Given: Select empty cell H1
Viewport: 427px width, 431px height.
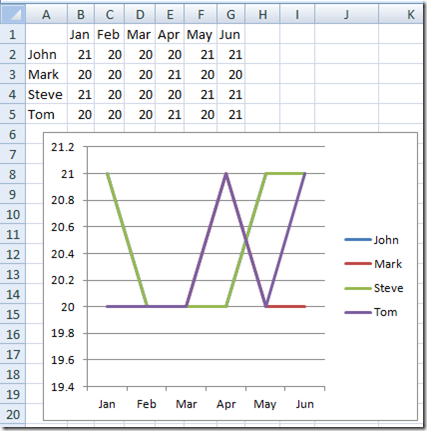Looking at the screenshot, I should [x=262, y=34].
